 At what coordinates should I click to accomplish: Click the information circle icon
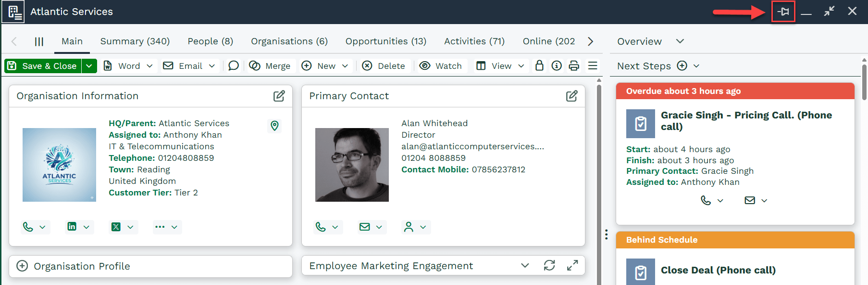point(557,66)
